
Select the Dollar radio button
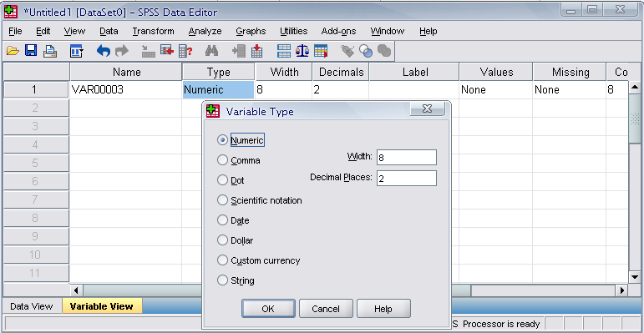click(x=222, y=240)
